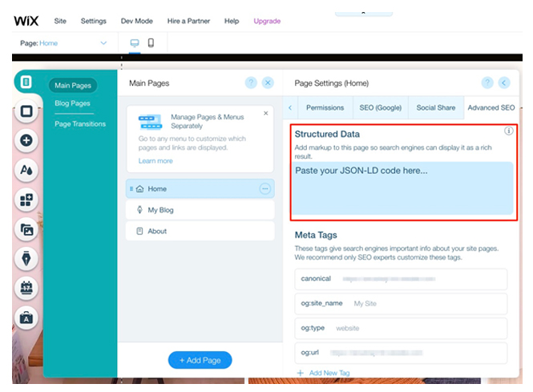Click the Add Page button

200,360
